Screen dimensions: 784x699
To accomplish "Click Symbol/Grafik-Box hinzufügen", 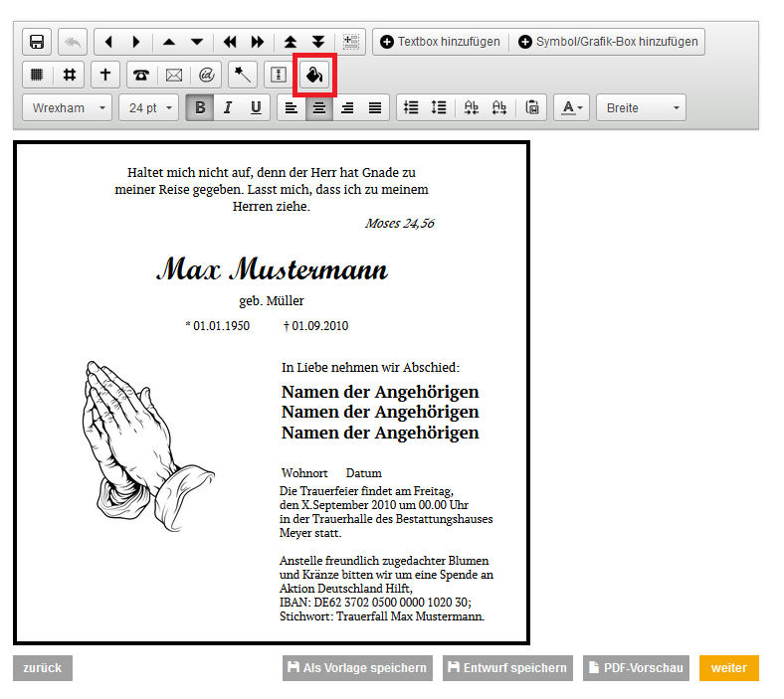I will point(608,42).
